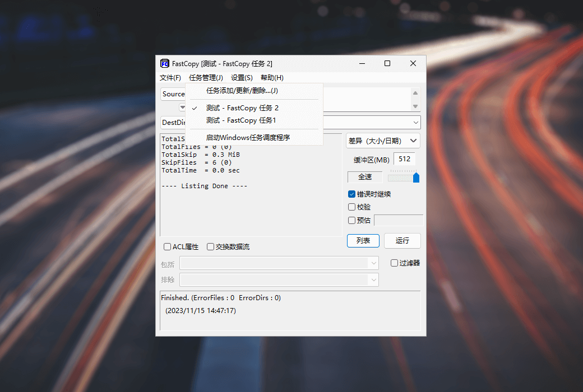Tick the 预估 (estimate) checkbox
583x392 pixels.
[352, 221]
